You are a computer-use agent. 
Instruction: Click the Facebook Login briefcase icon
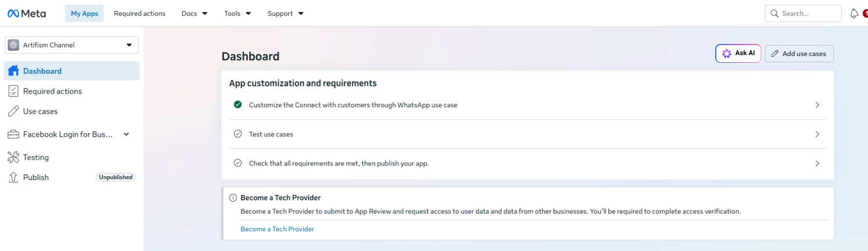click(x=14, y=134)
